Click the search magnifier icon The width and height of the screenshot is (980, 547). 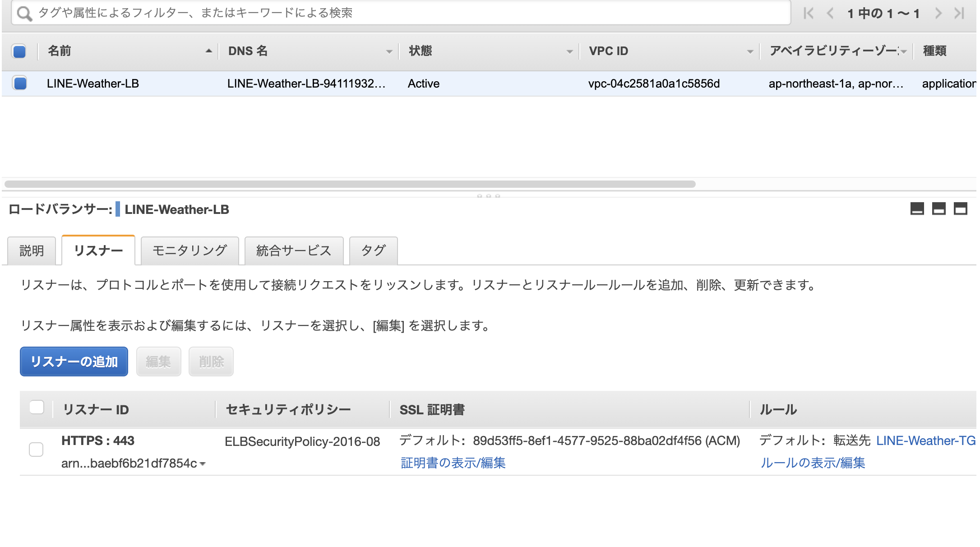(x=23, y=13)
